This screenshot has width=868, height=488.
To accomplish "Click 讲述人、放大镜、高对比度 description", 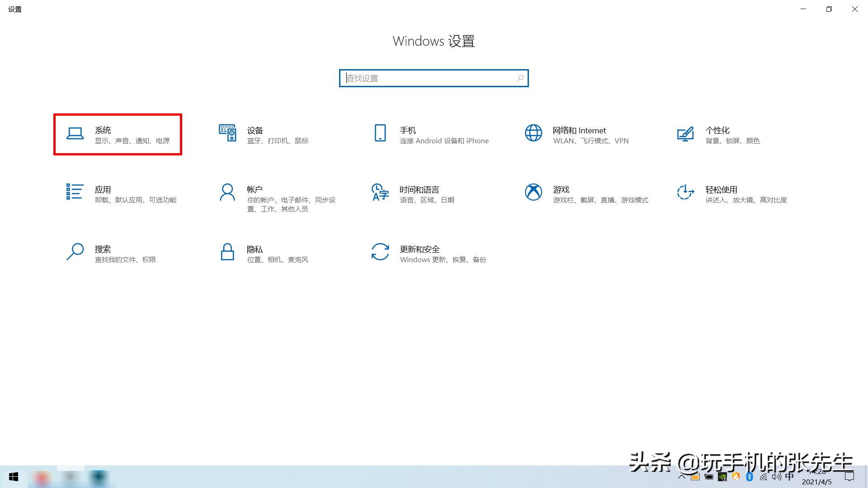I will coord(746,200).
